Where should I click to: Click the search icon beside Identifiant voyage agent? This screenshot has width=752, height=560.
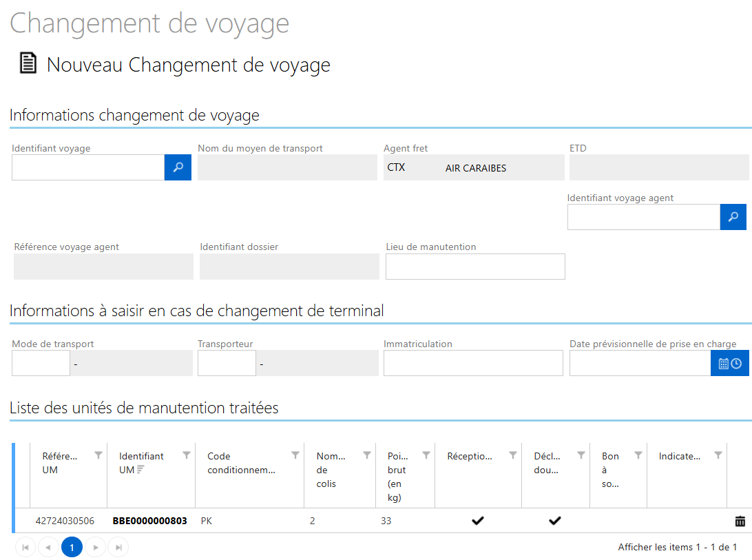[733, 217]
